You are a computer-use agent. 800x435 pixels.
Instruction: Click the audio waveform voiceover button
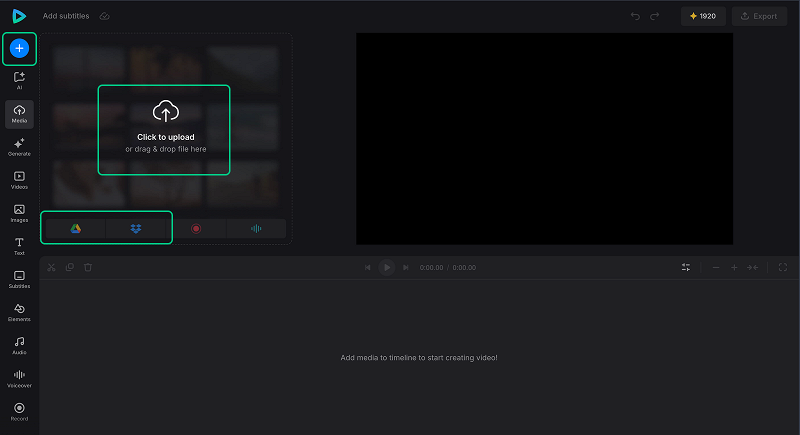tap(256, 228)
